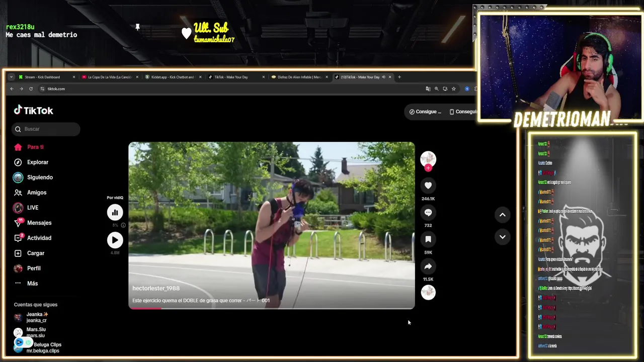The width and height of the screenshot is (644, 362).
Task: Open the tab search dropdown arrow
Action: 11,77
